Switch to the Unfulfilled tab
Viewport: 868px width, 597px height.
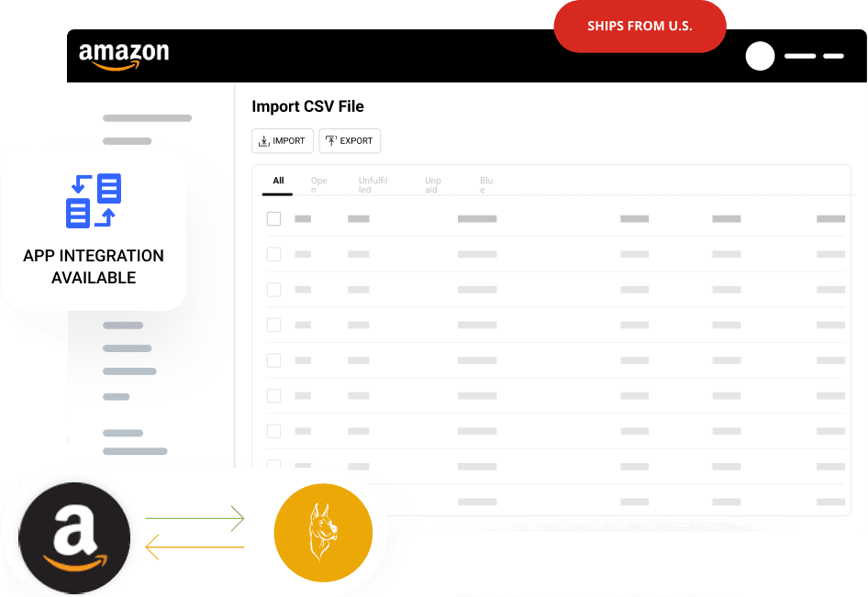(x=373, y=183)
